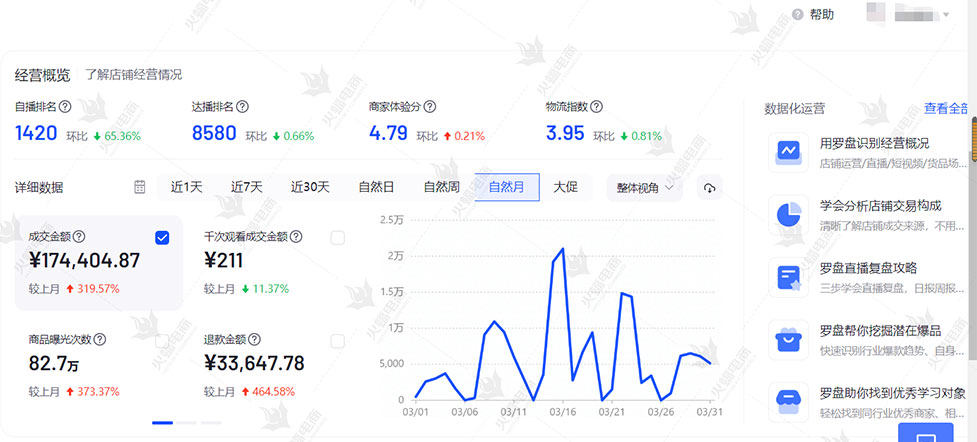
Task: Select the 近1天 time range tab
Action: pyautogui.click(x=186, y=187)
